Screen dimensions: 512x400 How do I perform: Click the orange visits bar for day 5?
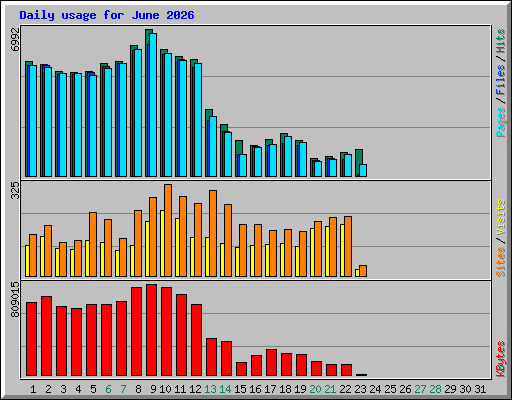pyautogui.click(x=93, y=244)
